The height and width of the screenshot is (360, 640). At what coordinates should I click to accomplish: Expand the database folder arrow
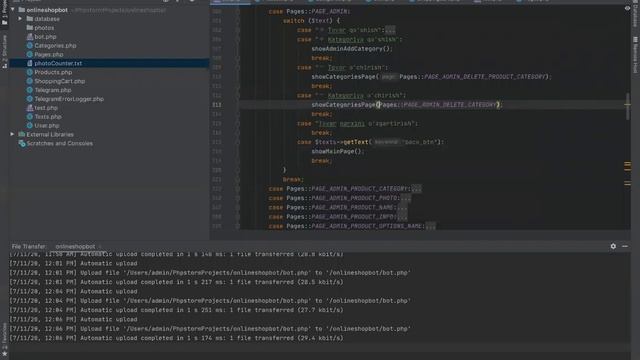pos(20,19)
